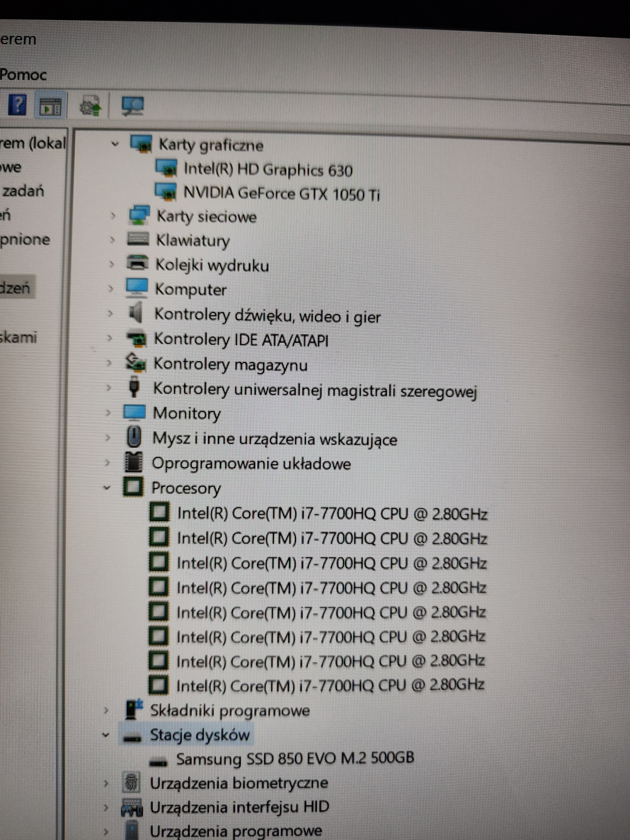This screenshot has width=630, height=840.
Task: Expand Kontrolery uniwersalnej magistrali szeregowej
Action: [x=108, y=388]
